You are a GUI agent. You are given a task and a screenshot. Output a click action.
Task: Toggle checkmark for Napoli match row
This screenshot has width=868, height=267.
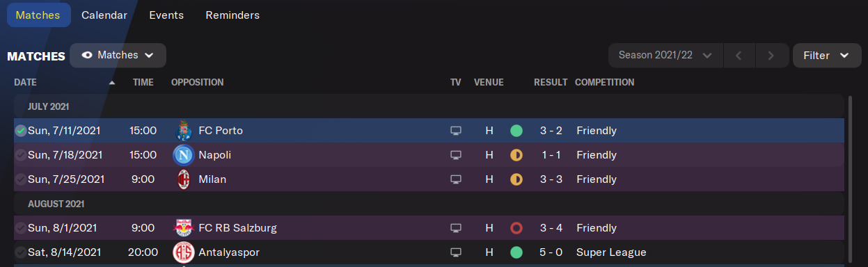point(21,155)
